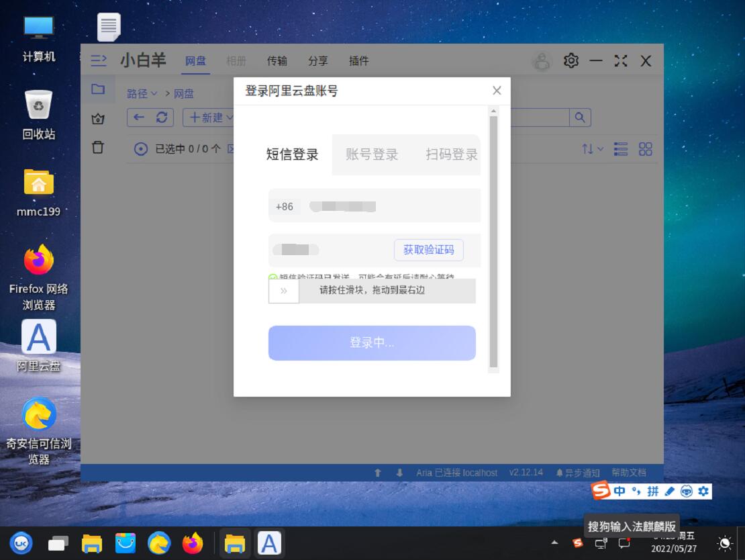Select the mmc199 home folder icon

[38, 193]
